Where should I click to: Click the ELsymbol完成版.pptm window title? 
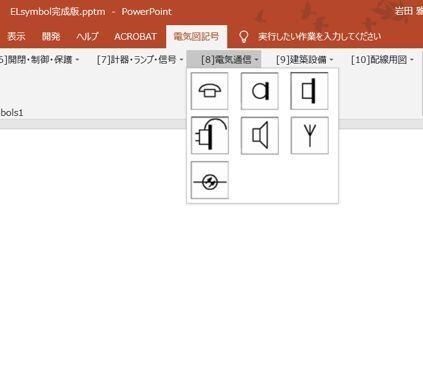click(58, 12)
